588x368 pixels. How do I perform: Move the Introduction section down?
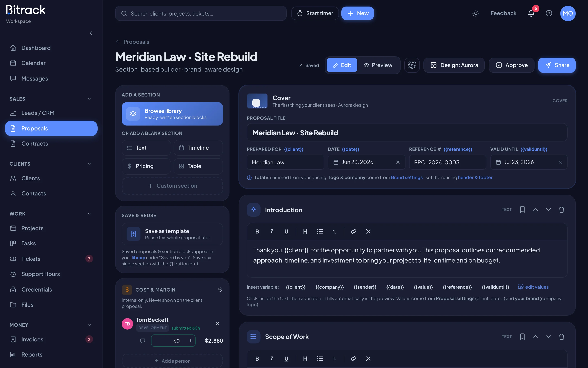click(x=548, y=210)
